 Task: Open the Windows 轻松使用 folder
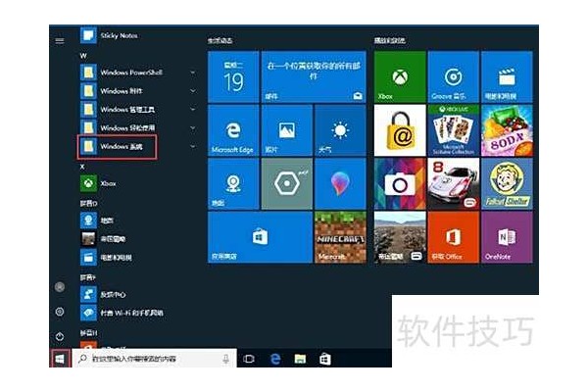pyautogui.click(x=118, y=128)
